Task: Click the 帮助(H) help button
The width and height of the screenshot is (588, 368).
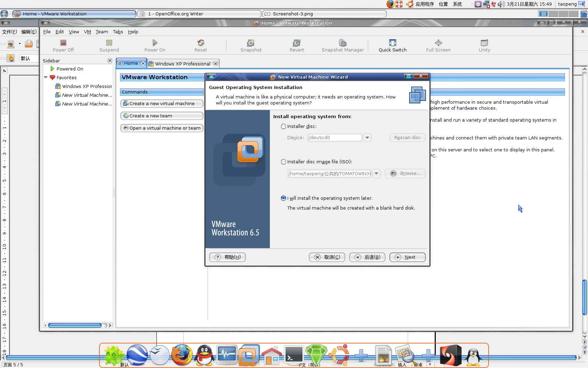Action: pyautogui.click(x=227, y=257)
